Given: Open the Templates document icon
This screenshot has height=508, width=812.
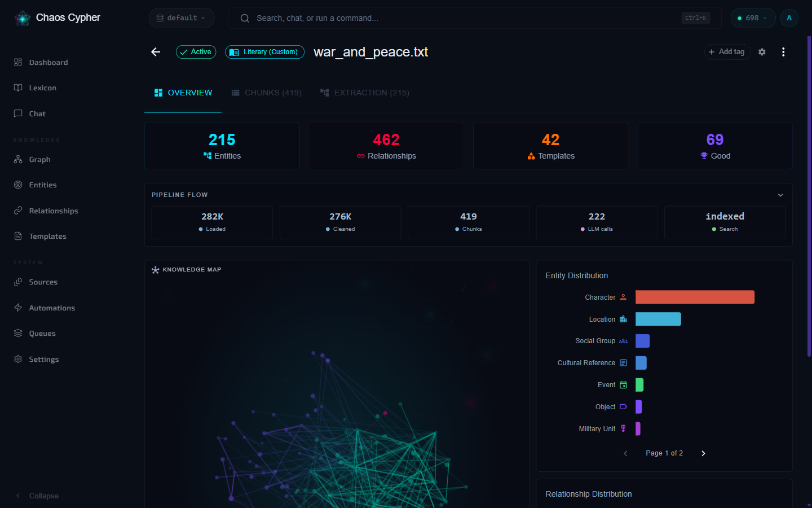Looking at the screenshot, I should [x=18, y=236].
